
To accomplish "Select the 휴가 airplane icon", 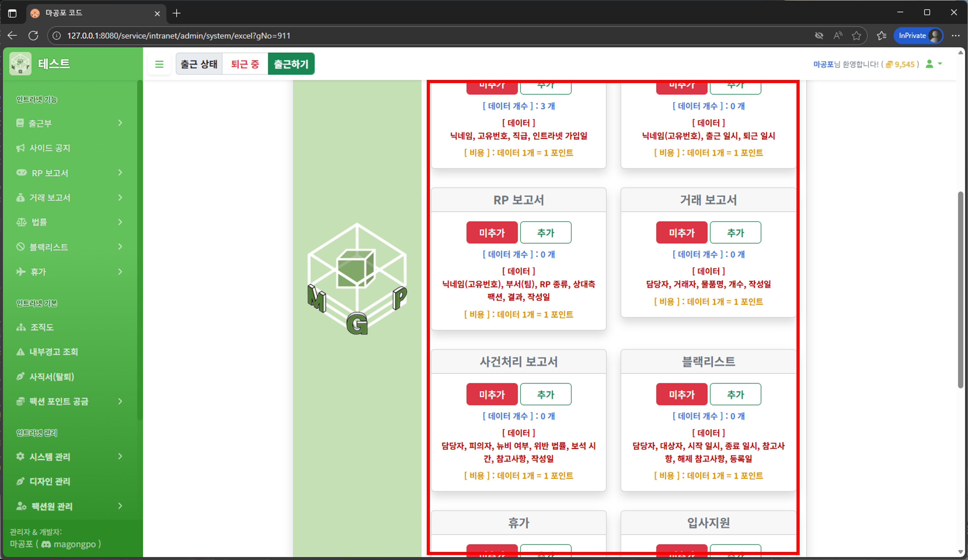I will [x=21, y=272].
